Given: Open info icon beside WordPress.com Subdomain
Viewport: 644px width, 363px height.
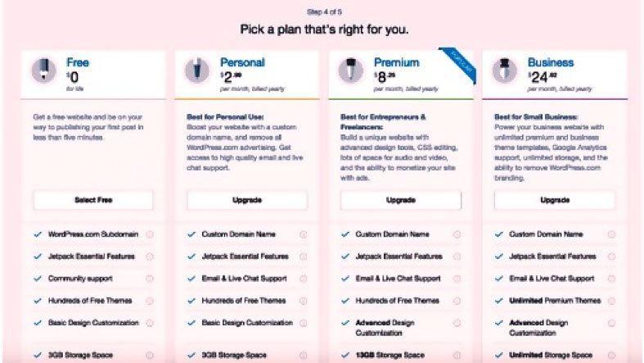Looking at the screenshot, I should (x=150, y=234).
